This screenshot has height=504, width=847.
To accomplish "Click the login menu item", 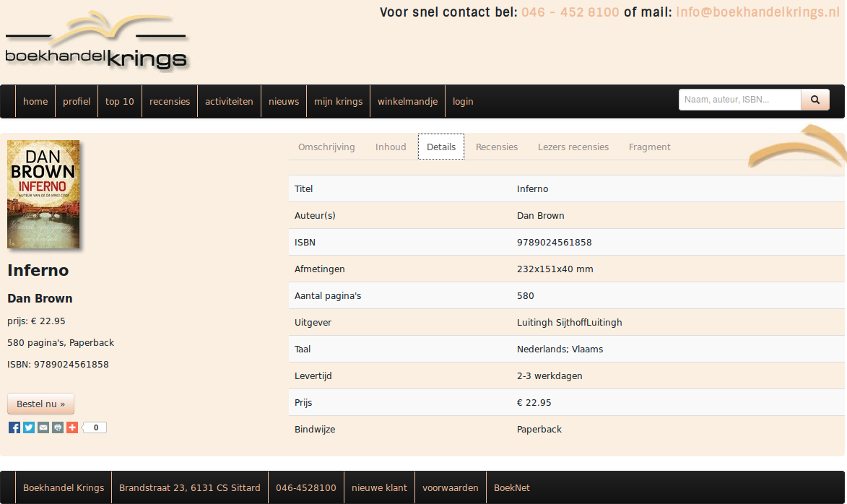I will (463, 102).
